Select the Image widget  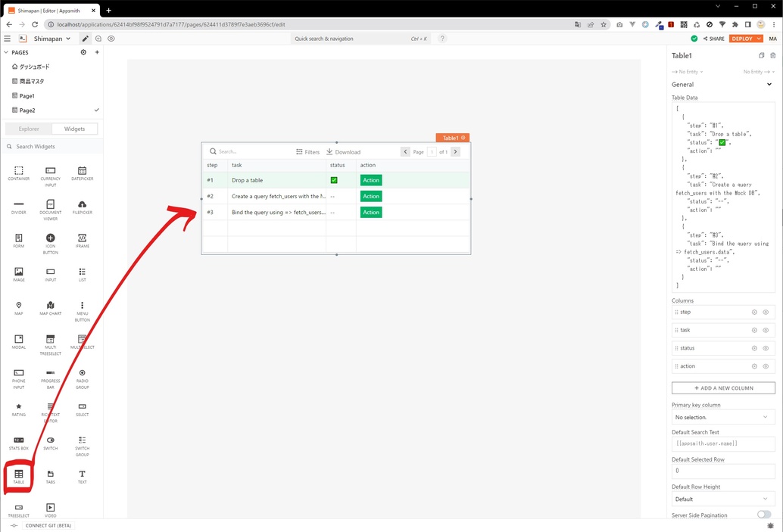click(18, 275)
